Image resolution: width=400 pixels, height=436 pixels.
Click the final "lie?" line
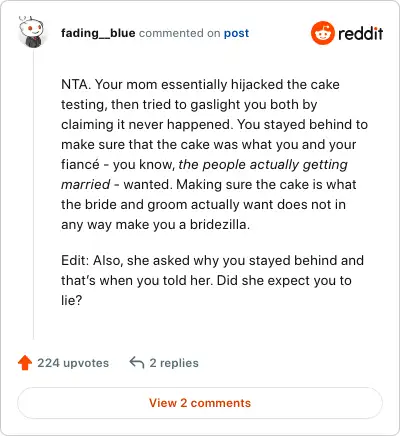point(71,300)
